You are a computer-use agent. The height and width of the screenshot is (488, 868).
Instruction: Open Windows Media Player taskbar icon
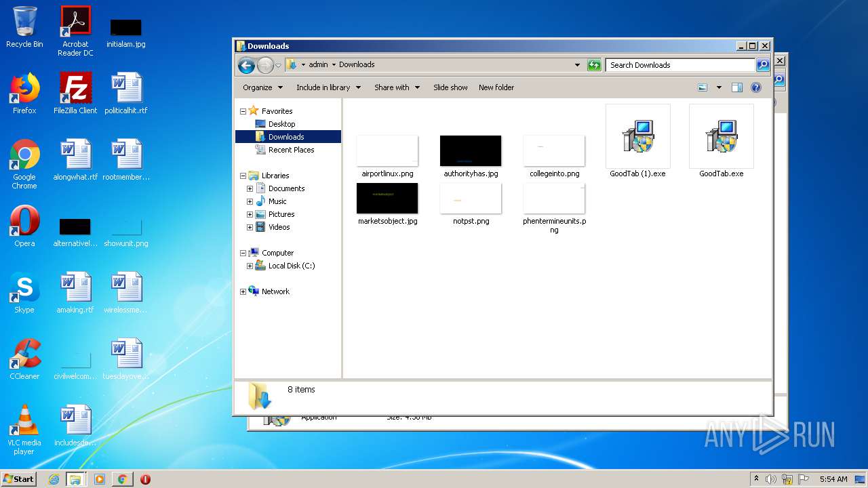click(x=100, y=479)
